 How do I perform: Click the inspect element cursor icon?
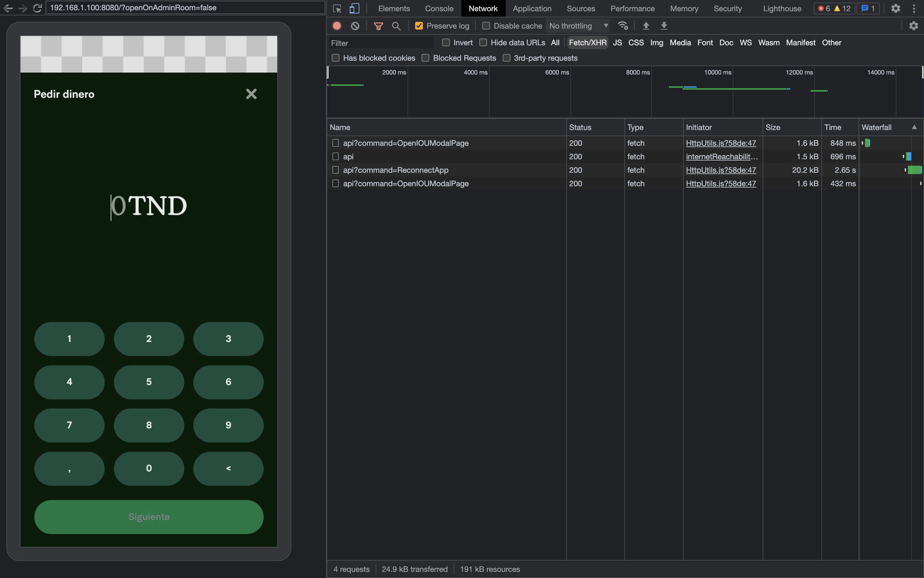[x=337, y=8]
